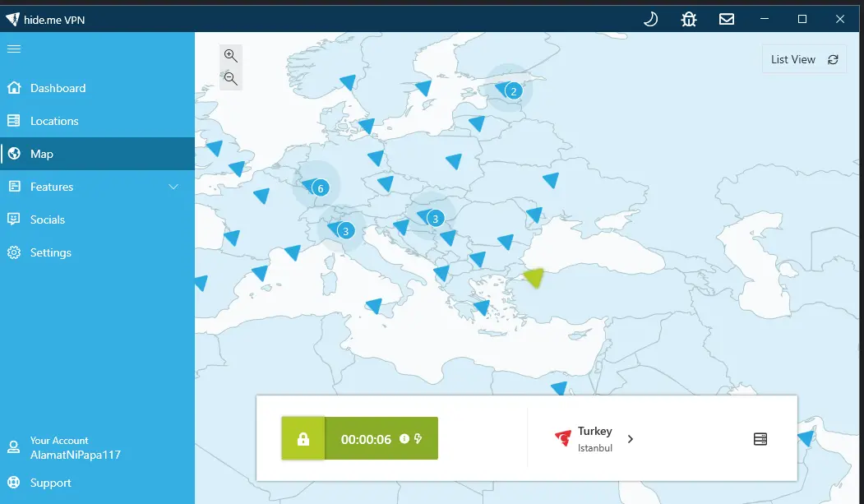Open Socials page

pos(97,220)
